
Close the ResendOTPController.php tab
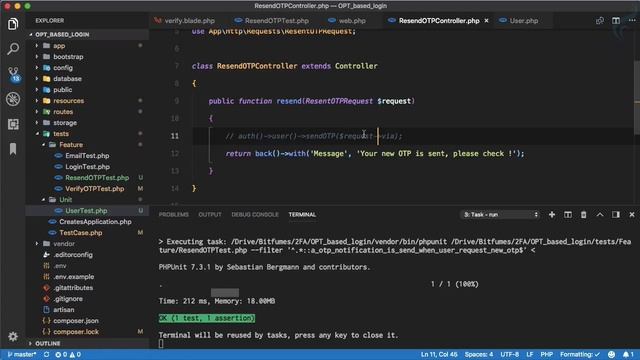tap(486, 20)
